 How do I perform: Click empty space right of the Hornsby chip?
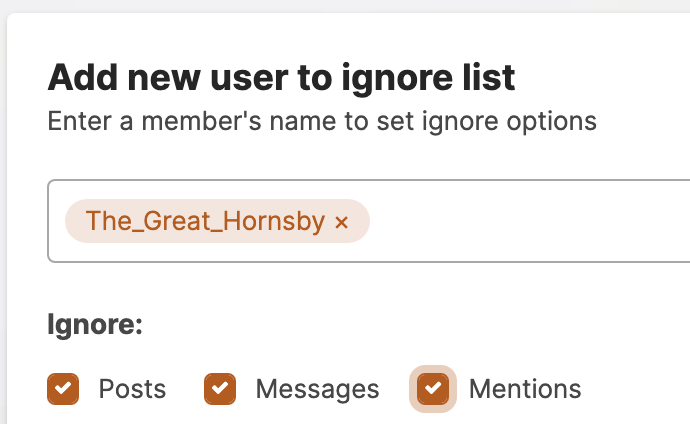pos(520,222)
